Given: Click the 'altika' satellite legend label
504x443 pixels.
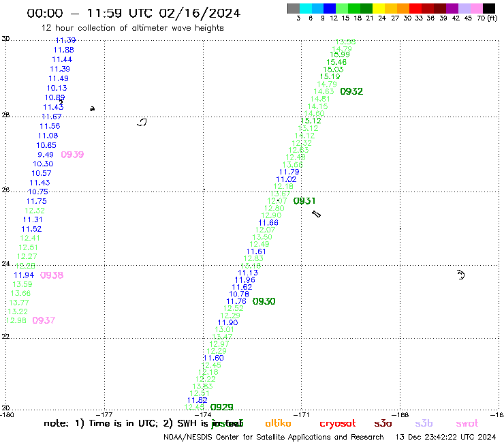Looking at the screenshot, I should point(278,423).
